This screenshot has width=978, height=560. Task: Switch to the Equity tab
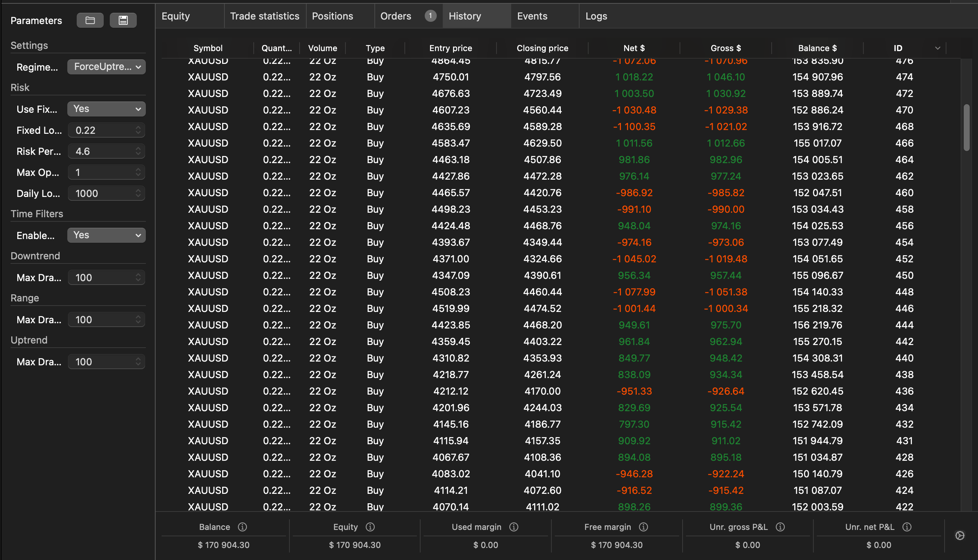(176, 16)
